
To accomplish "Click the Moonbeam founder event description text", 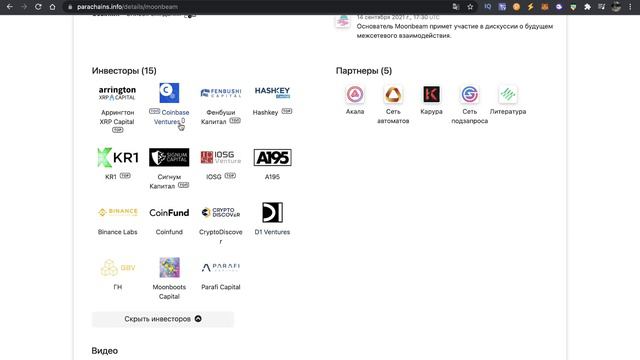I will tap(455, 31).
